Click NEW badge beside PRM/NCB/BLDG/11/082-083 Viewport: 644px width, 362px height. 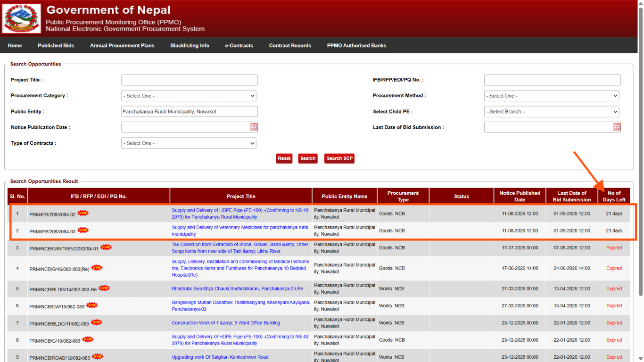coord(96,322)
